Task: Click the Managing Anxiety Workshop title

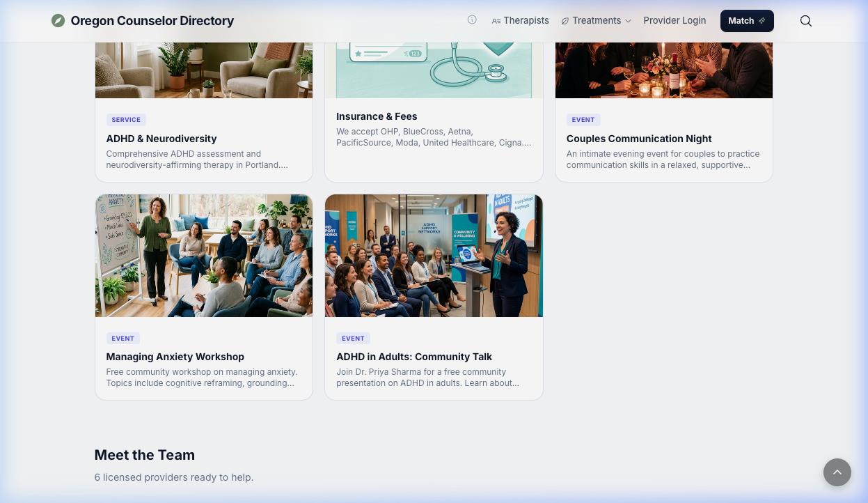Action: click(175, 357)
